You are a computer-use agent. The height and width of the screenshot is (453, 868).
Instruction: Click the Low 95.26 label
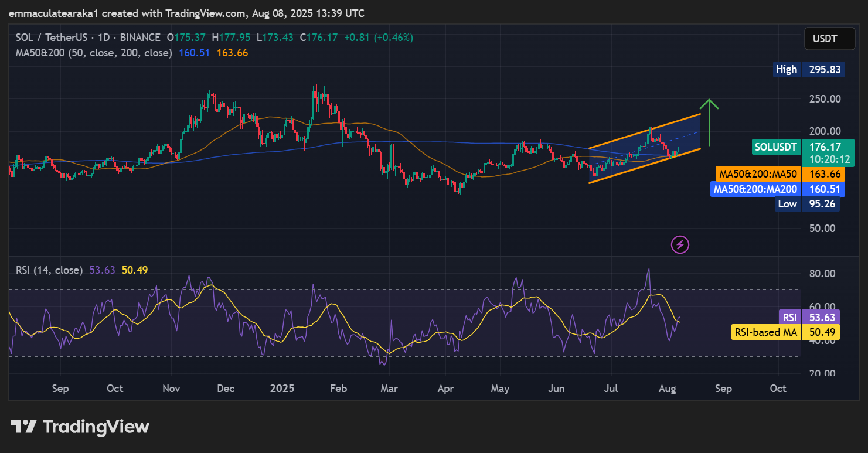pos(808,204)
